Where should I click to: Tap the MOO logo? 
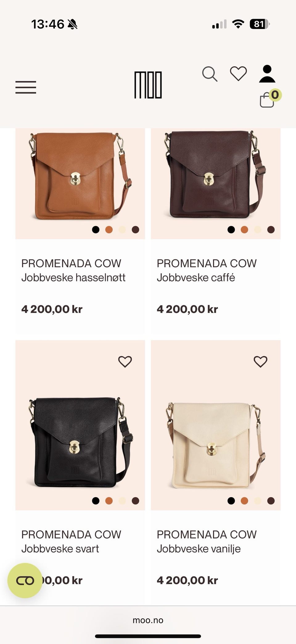(x=148, y=85)
